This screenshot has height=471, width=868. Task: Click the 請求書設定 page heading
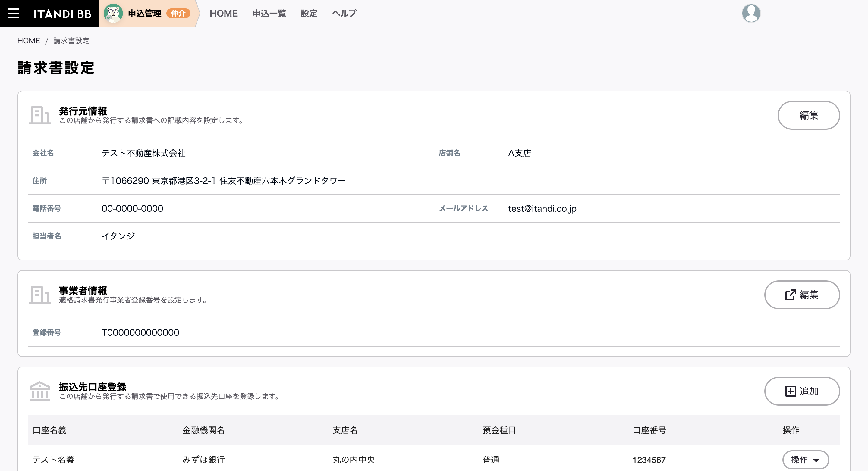click(x=55, y=68)
